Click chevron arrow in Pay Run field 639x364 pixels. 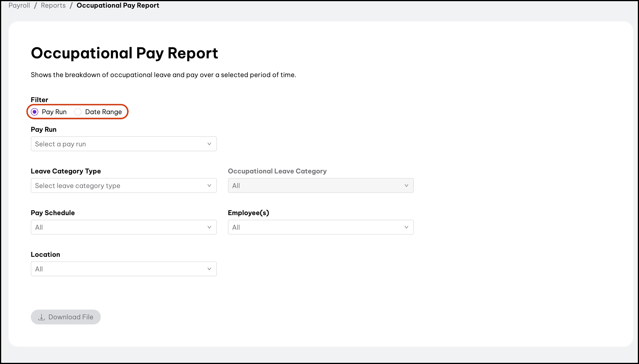(x=209, y=144)
